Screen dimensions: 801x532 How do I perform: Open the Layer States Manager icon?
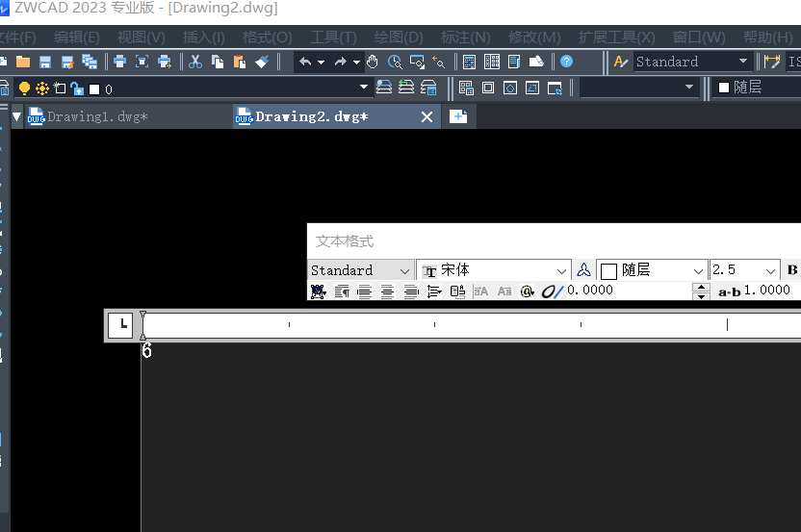428,88
